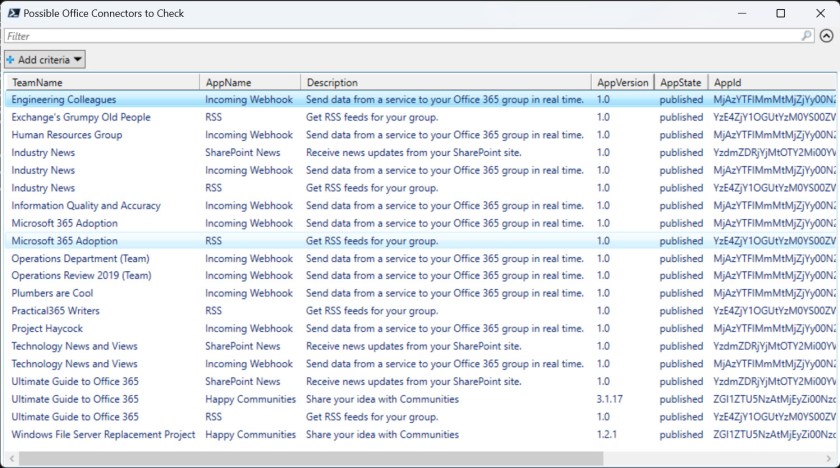The width and height of the screenshot is (840, 468).
Task: Click AppId cell in Exchange's Grumpy Old People row
Action: pyautogui.click(x=774, y=117)
